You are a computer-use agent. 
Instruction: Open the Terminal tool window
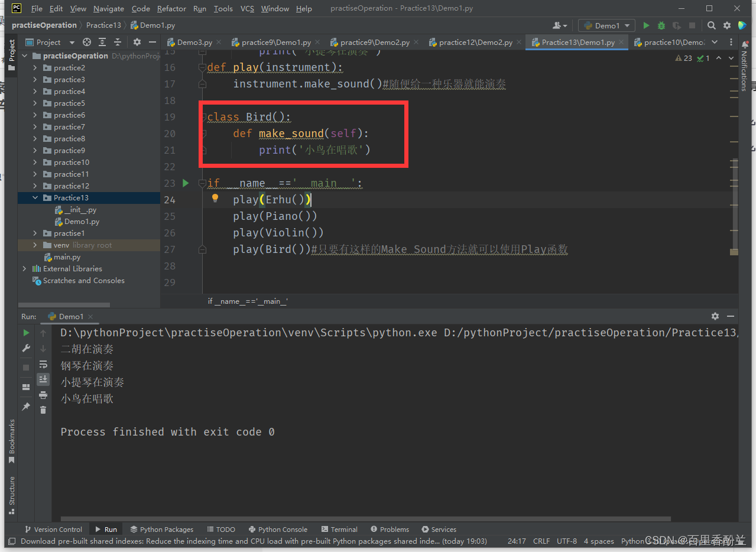click(340, 530)
